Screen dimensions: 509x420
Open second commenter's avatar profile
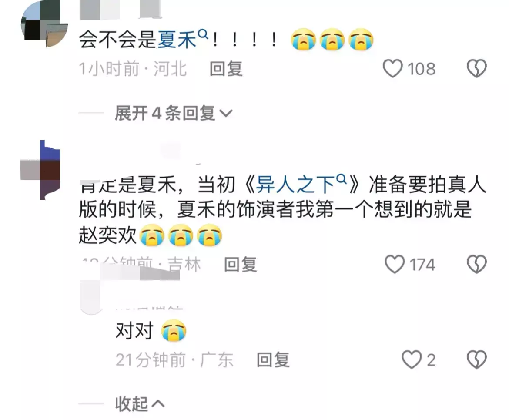(40, 170)
